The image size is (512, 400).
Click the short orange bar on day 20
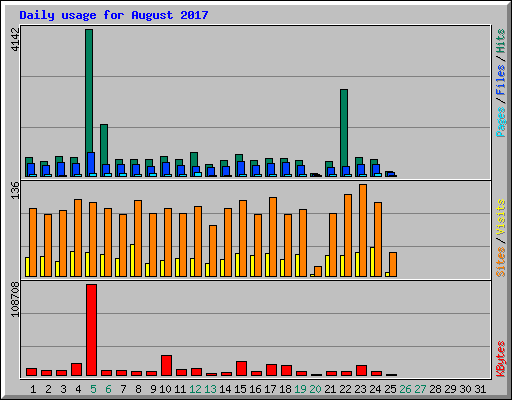pyautogui.click(x=318, y=271)
